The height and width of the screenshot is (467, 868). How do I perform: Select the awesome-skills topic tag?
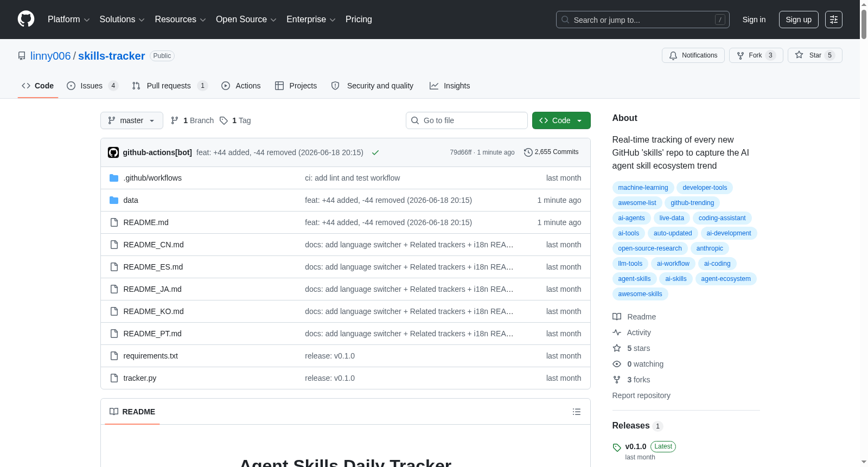(x=640, y=294)
